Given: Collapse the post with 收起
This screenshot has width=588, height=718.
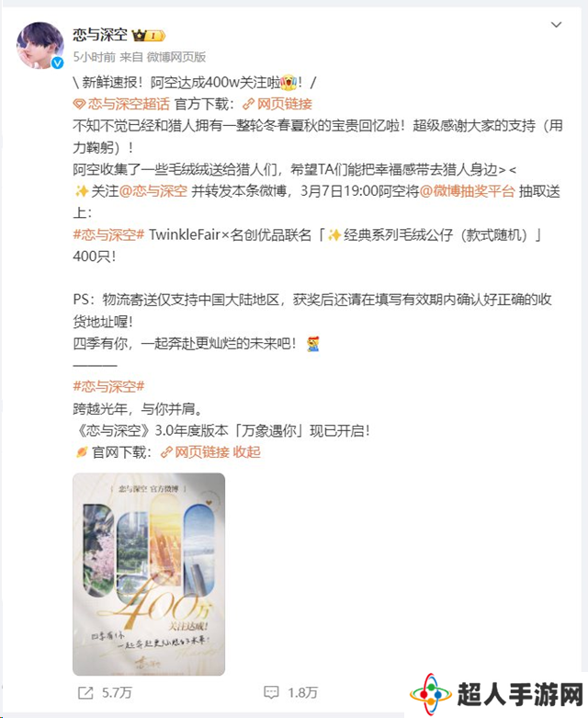Looking at the screenshot, I should (x=246, y=452).
